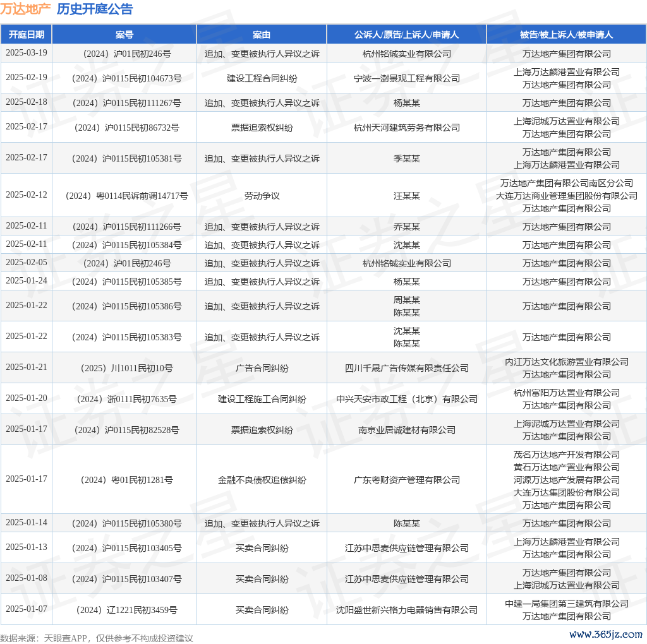
Task: Click the date 2025-01-20
Action: coord(27,398)
